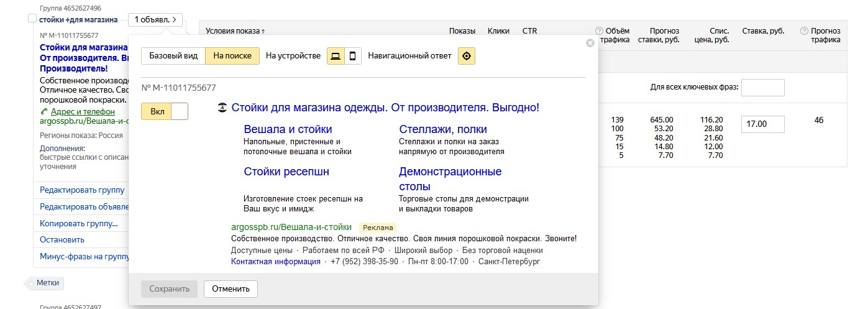Click the Клики column header
868x309 pixels.
tap(498, 31)
